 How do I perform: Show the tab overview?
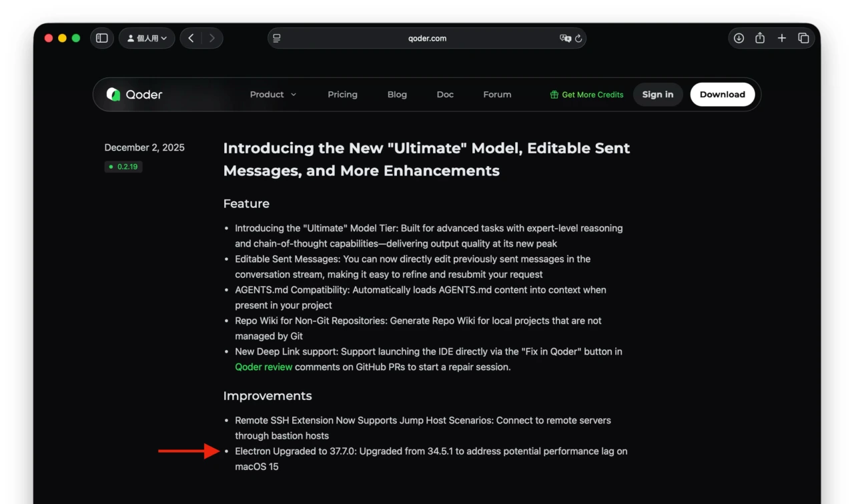[x=803, y=39]
